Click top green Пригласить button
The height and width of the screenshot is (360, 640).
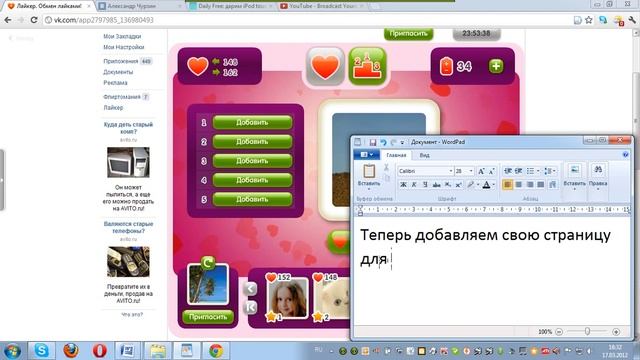[x=409, y=34]
